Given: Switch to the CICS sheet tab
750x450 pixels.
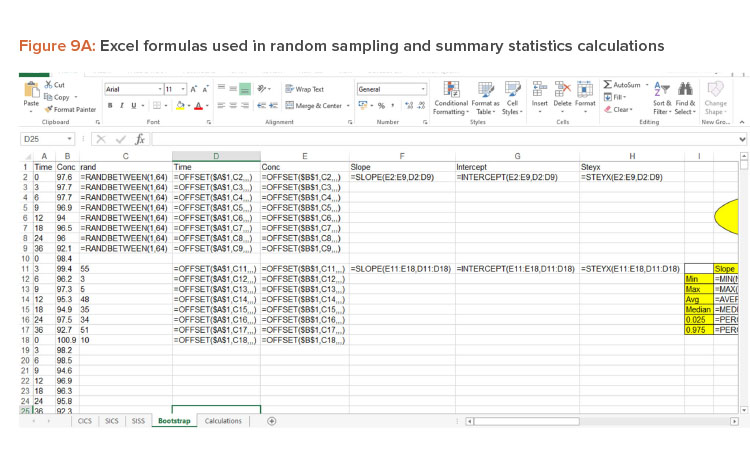Looking at the screenshot, I should [x=85, y=421].
